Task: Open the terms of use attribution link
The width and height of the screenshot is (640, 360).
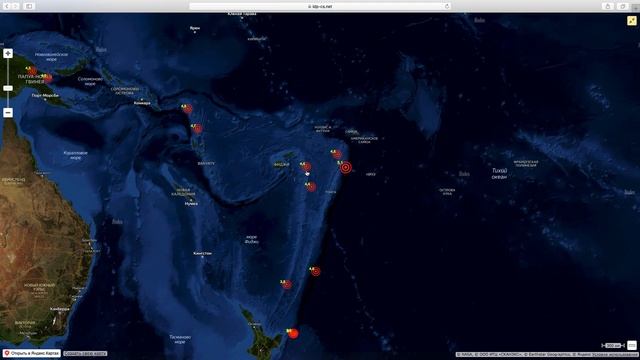Action: pyautogui.click(x=616, y=355)
